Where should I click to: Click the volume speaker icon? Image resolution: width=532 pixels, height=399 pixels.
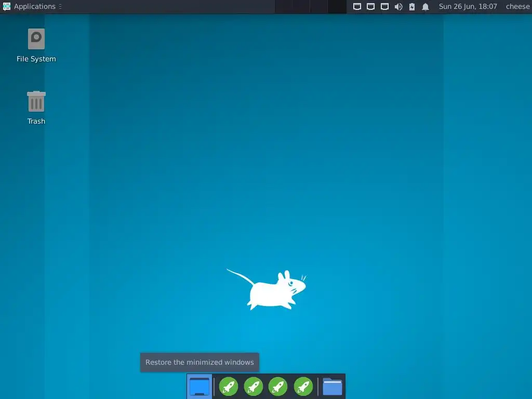click(x=398, y=6)
